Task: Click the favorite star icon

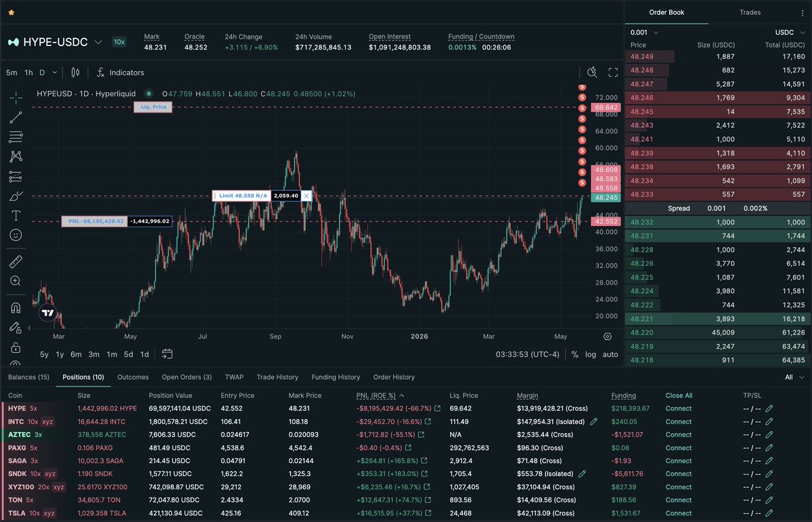Action: (x=12, y=12)
